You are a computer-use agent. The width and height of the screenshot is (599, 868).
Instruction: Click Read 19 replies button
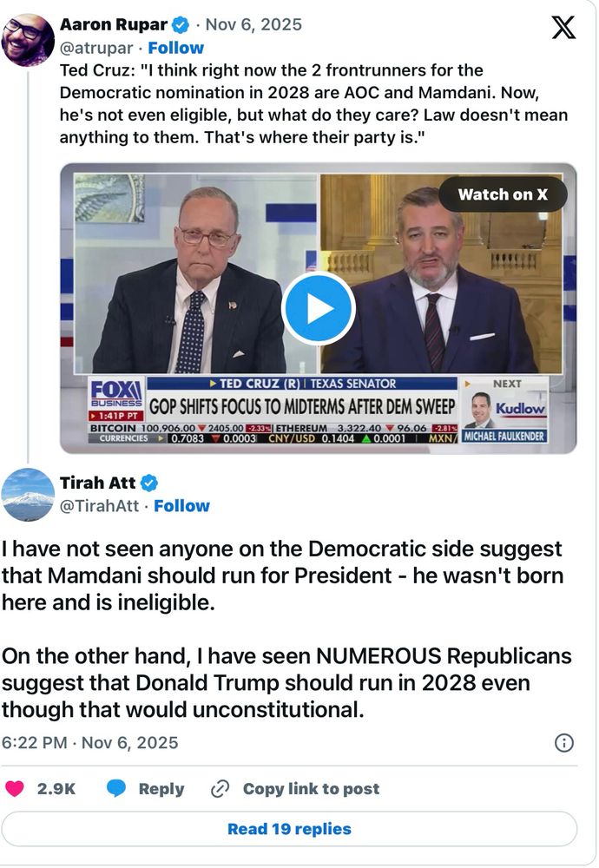pos(289,829)
